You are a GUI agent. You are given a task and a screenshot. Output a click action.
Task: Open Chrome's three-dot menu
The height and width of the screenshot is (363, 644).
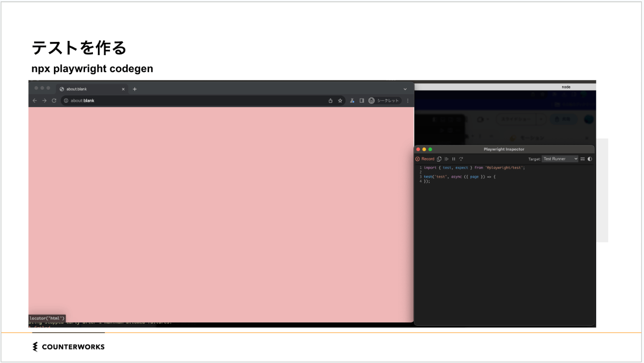(408, 100)
